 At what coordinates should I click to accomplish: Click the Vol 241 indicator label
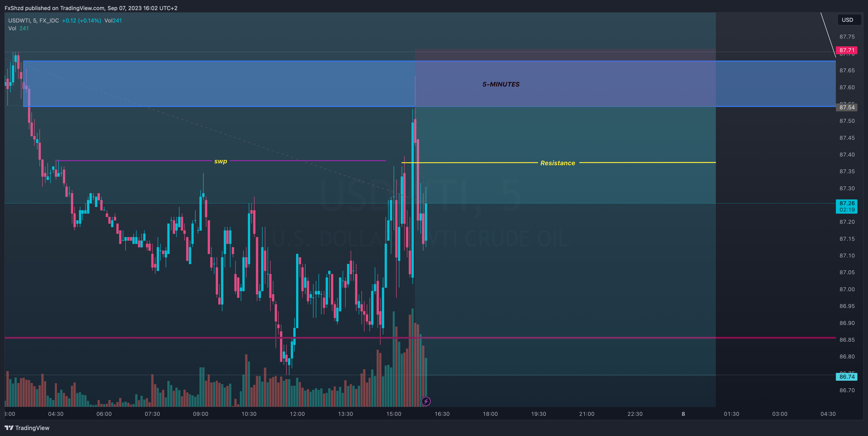click(18, 28)
